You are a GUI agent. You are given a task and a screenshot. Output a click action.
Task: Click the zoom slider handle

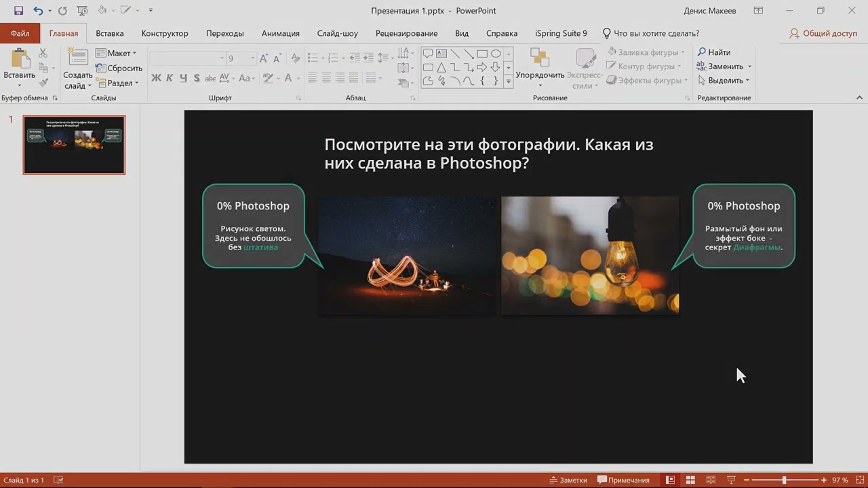coord(784,480)
